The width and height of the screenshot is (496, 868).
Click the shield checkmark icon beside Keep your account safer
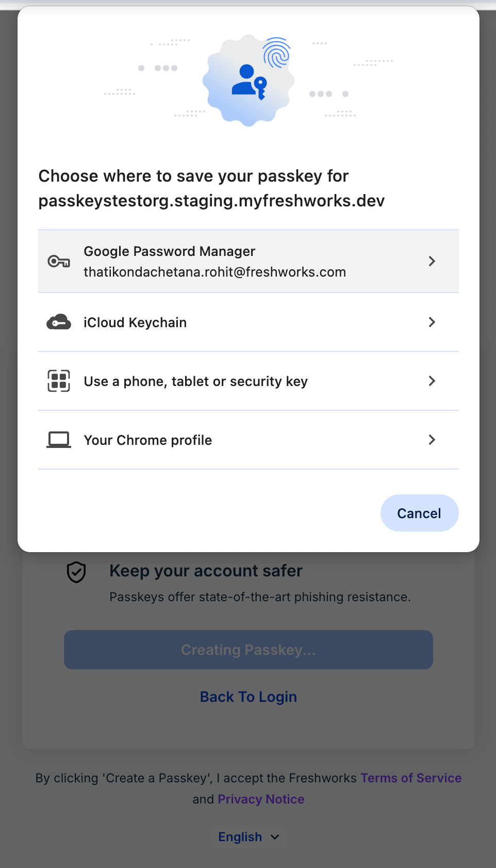pos(76,572)
